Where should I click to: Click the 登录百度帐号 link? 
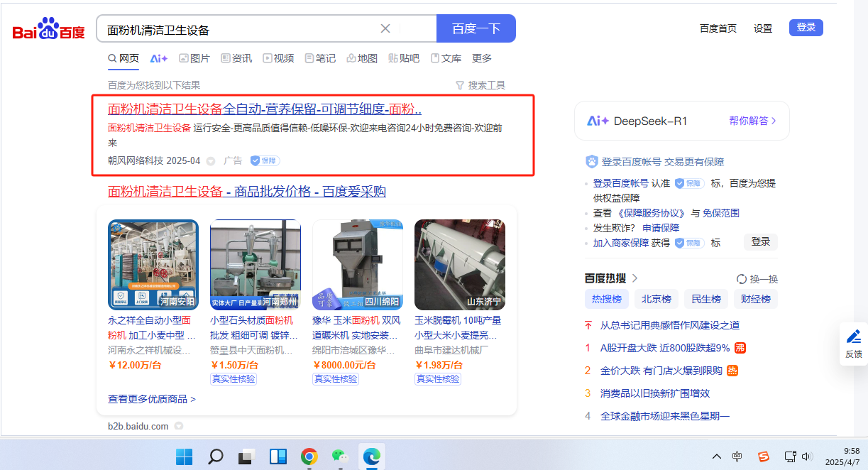[620, 183]
